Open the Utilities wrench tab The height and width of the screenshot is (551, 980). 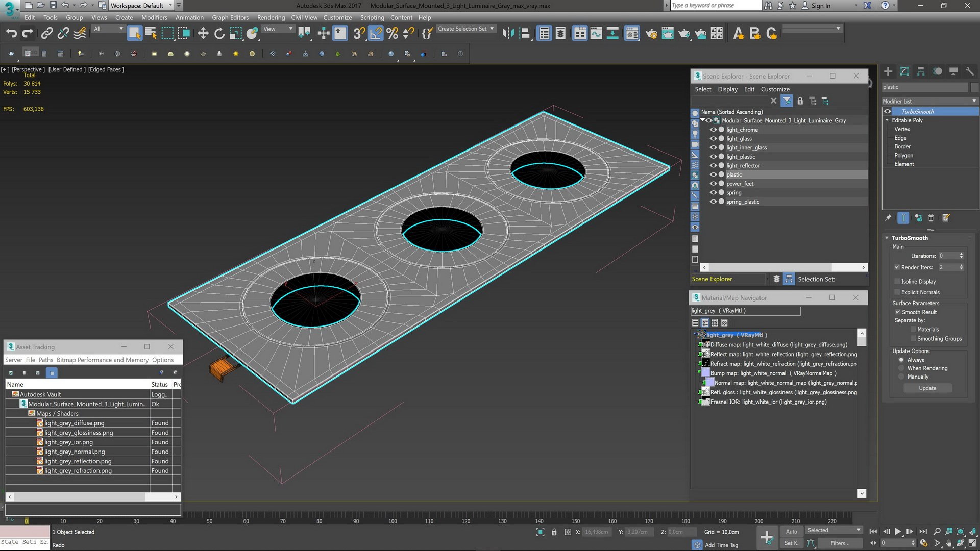(x=970, y=71)
